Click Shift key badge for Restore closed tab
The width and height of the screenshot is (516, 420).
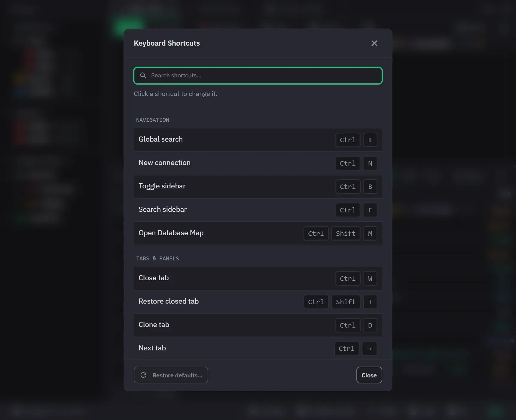point(346,302)
